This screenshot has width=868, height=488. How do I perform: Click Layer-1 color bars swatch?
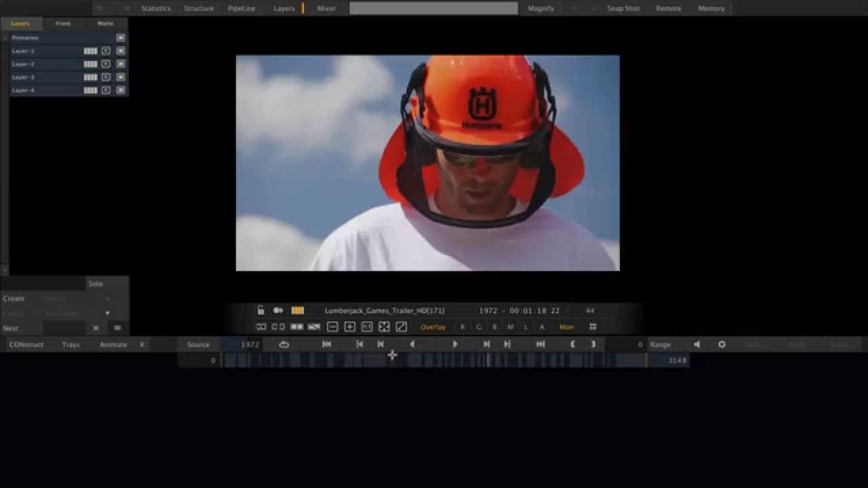pos(90,51)
